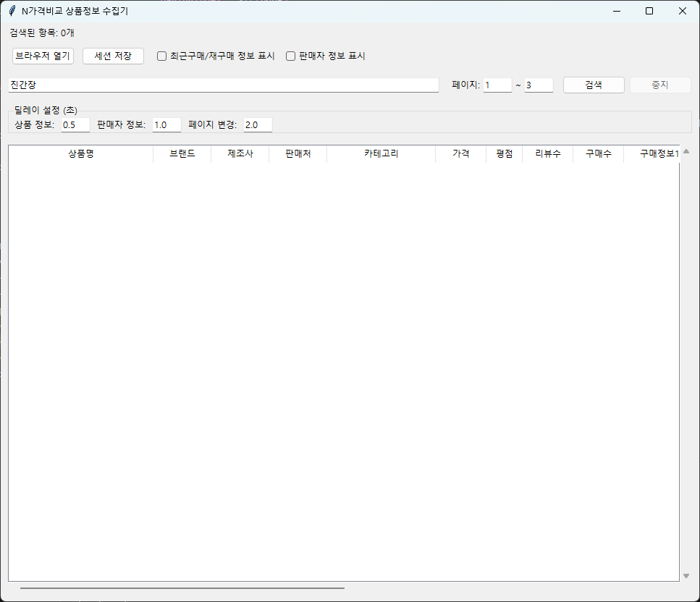
Task: Click the 리뷰수 column header
Action: pyautogui.click(x=547, y=154)
